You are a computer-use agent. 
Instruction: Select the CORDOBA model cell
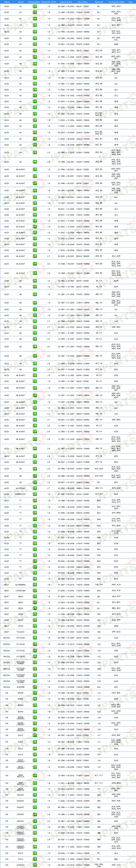coord(20,590)
